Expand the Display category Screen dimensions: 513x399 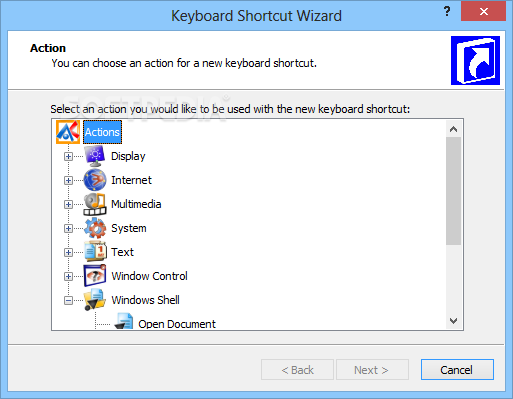68,156
